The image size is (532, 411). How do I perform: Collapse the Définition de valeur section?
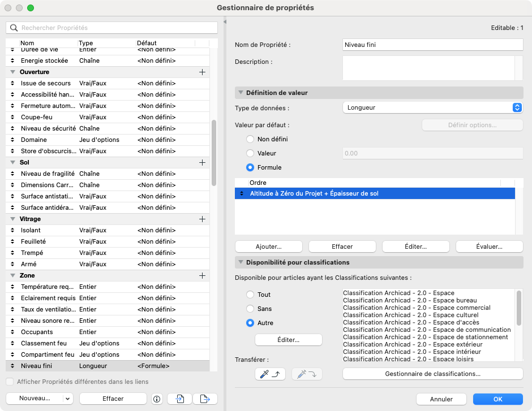click(x=241, y=93)
